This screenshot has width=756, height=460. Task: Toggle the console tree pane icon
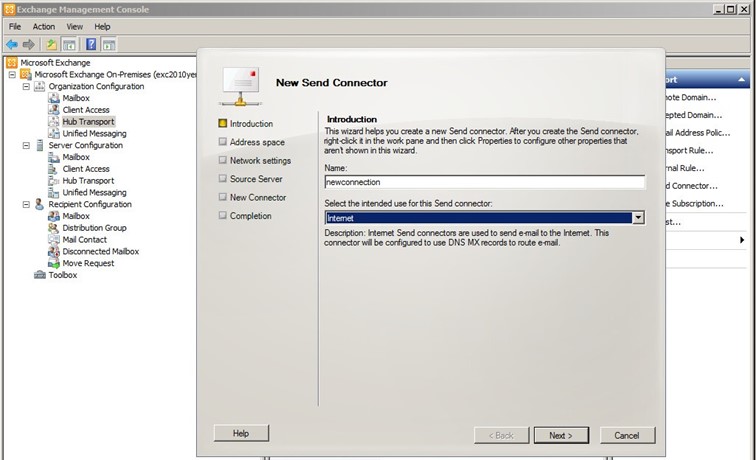pyautogui.click(x=69, y=45)
